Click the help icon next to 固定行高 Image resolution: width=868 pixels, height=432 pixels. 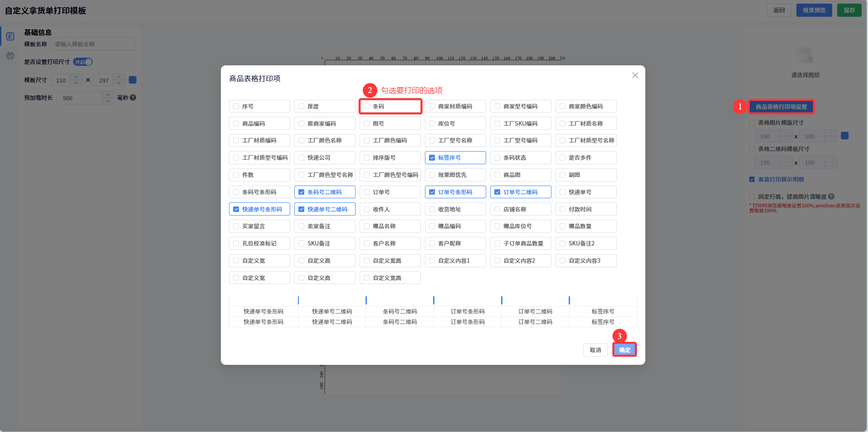click(x=831, y=196)
